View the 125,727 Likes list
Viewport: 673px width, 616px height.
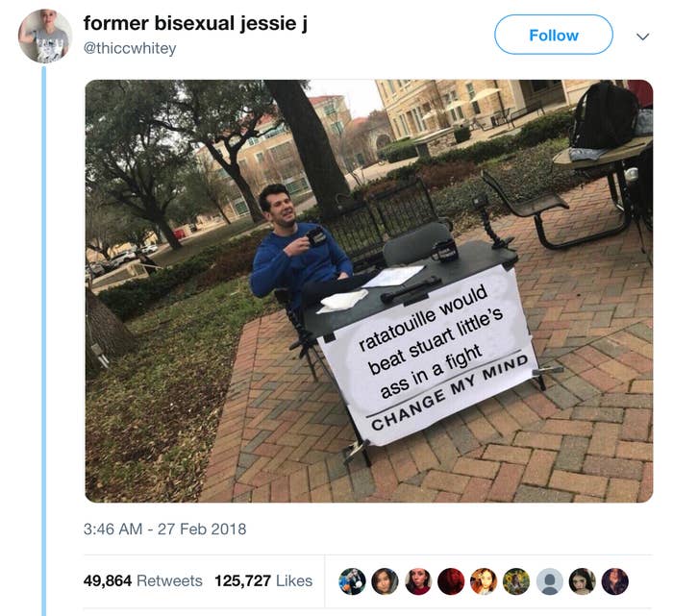point(263,580)
